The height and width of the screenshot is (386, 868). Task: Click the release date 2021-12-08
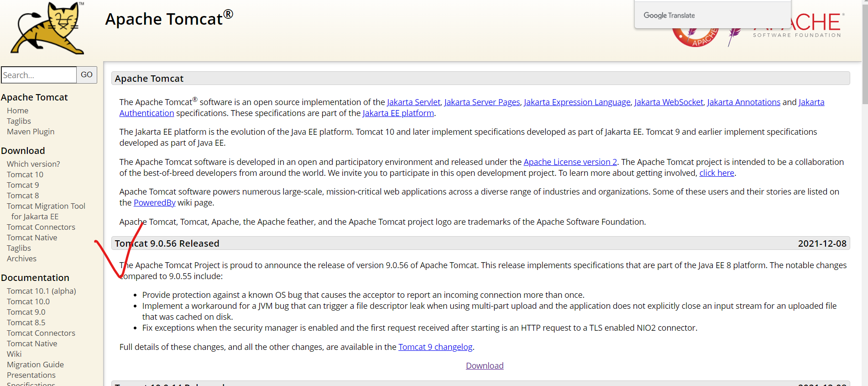point(822,243)
